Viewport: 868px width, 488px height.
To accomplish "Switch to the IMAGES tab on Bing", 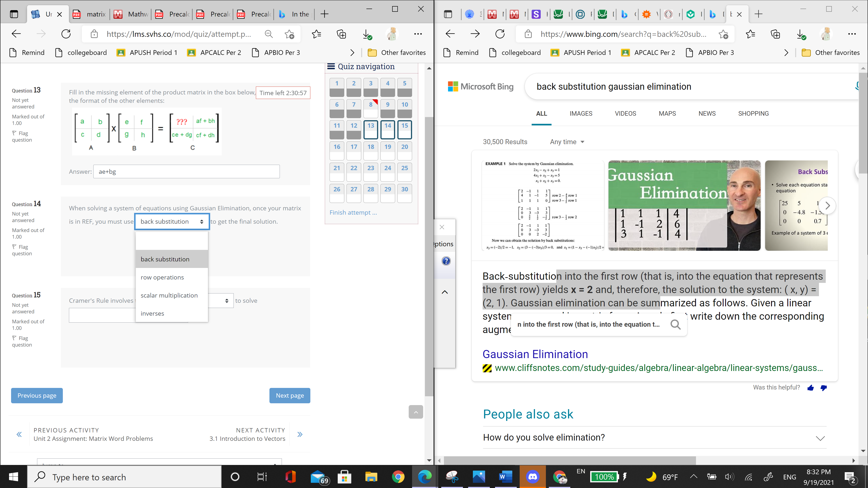I will 581,113.
